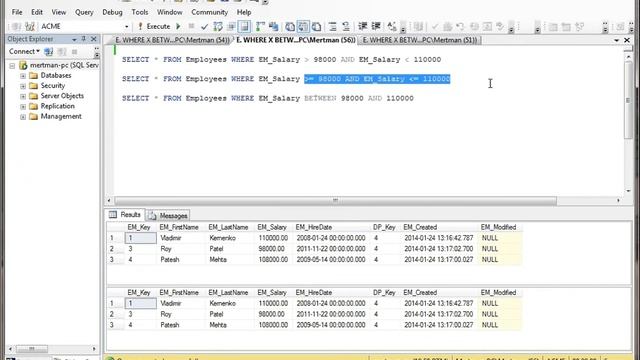
Task: Close the active query document tab
Action: 627,40
